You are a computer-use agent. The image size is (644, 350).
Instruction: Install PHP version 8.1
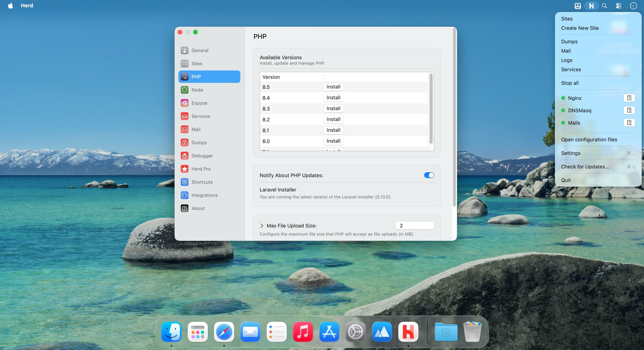click(333, 130)
